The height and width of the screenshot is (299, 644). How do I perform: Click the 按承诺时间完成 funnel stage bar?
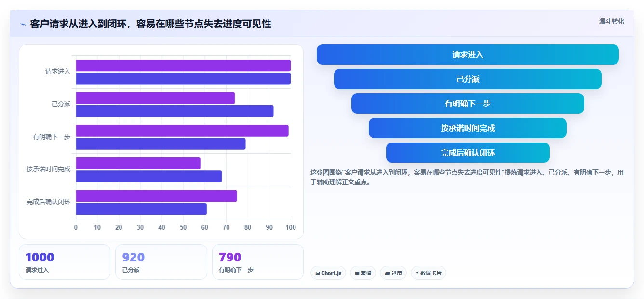coord(468,128)
